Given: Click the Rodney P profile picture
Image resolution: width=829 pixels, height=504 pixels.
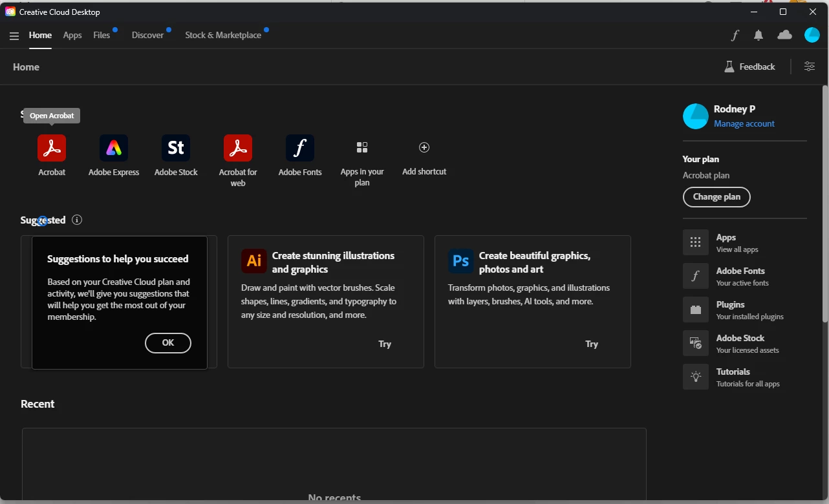Looking at the screenshot, I should coord(696,116).
